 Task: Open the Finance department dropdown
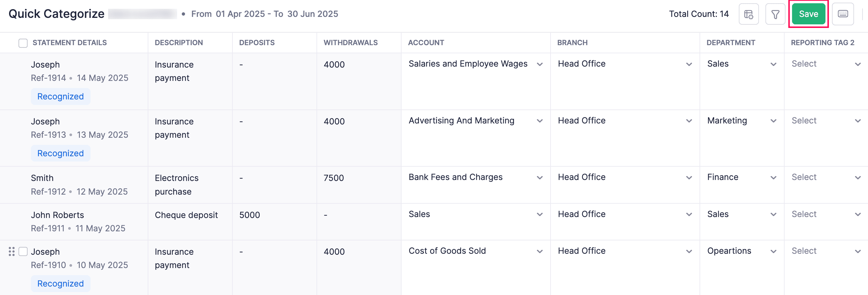click(x=741, y=177)
